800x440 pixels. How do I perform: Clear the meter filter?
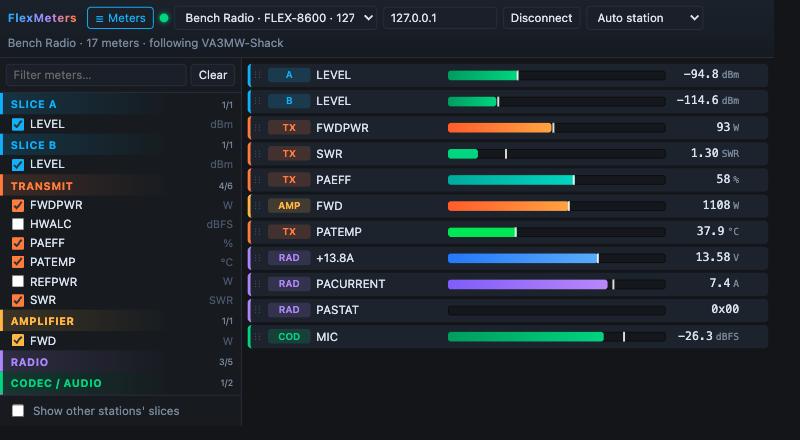click(213, 75)
